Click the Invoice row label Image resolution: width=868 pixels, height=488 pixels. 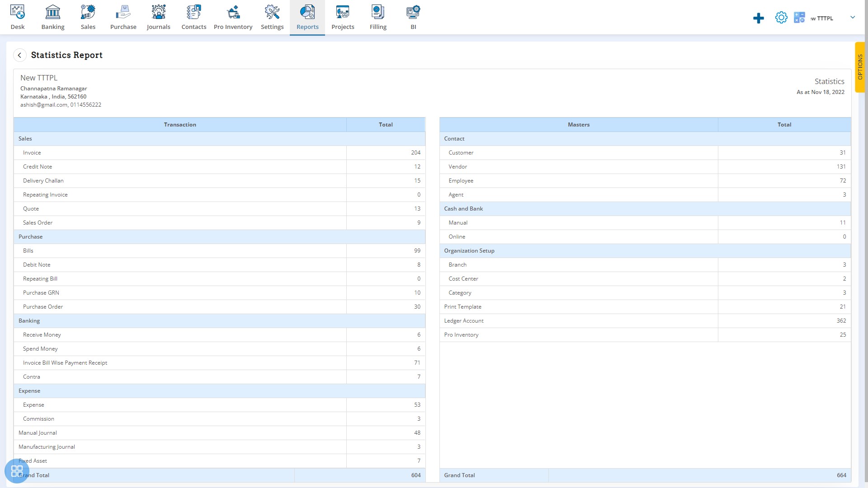tap(32, 153)
